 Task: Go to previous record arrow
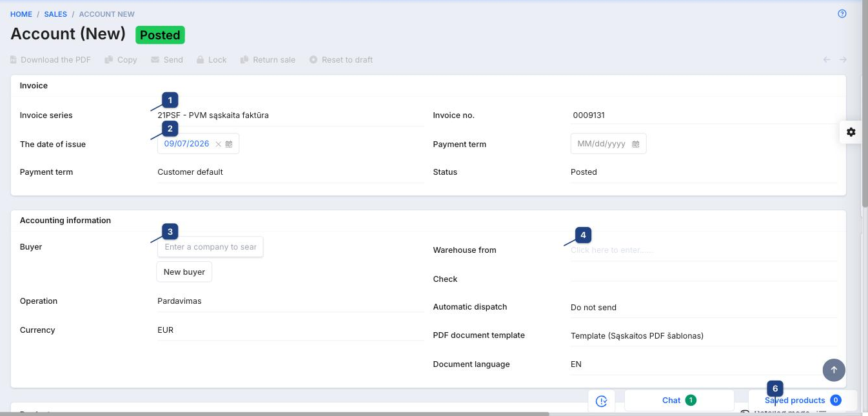tap(827, 59)
